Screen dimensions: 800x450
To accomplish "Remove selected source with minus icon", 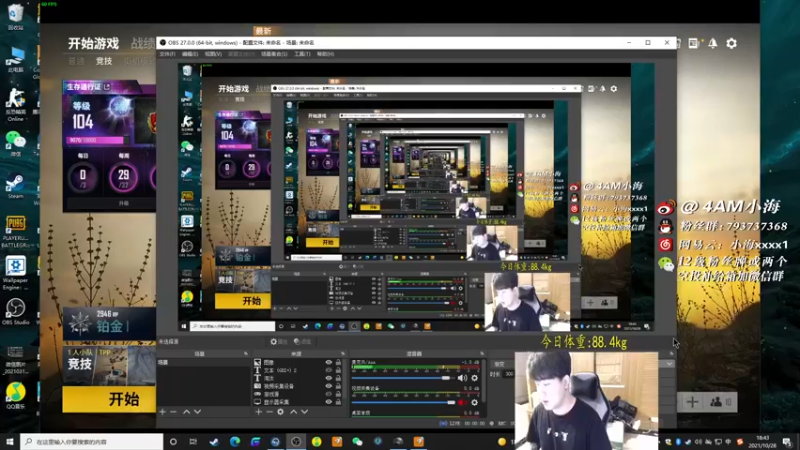I will (269, 412).
